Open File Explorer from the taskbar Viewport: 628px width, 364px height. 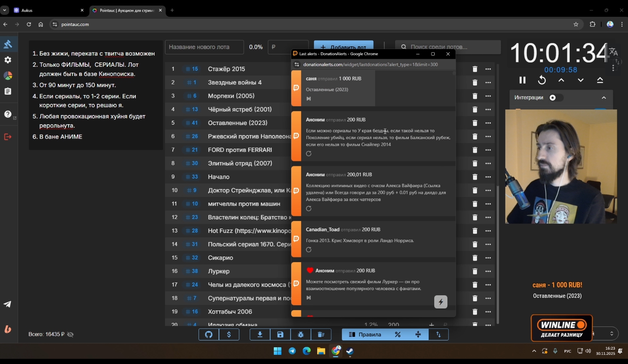[x=321, y=351]
